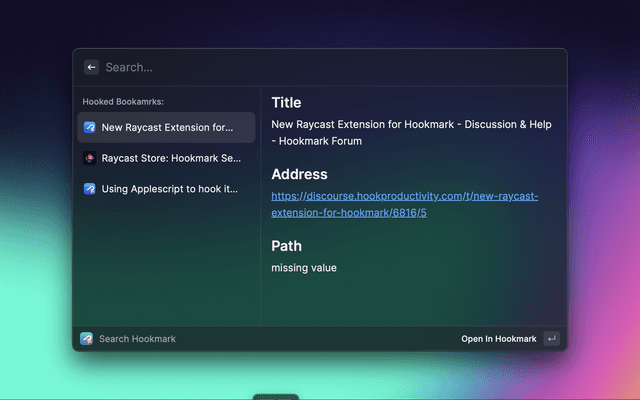Select New Raycast Extension for... bookmark
Viewport: 640px width, 400px height.
pos(167,128)
